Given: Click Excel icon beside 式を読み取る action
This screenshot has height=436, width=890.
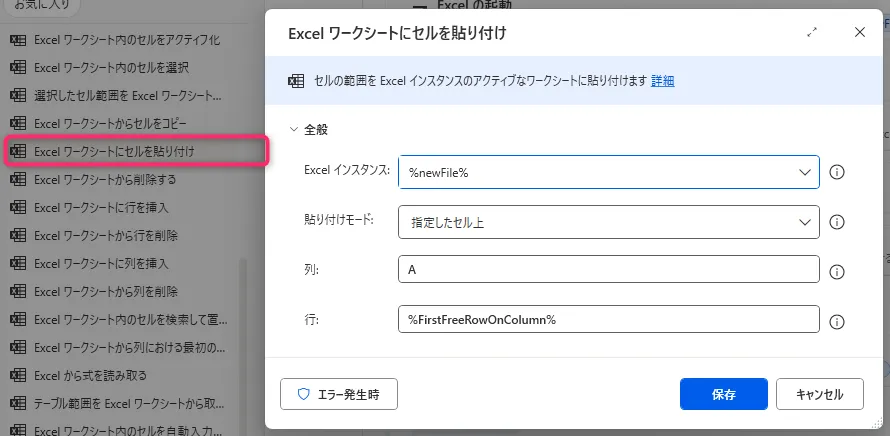Looking at the screenshot, I should tap(17, 375).
